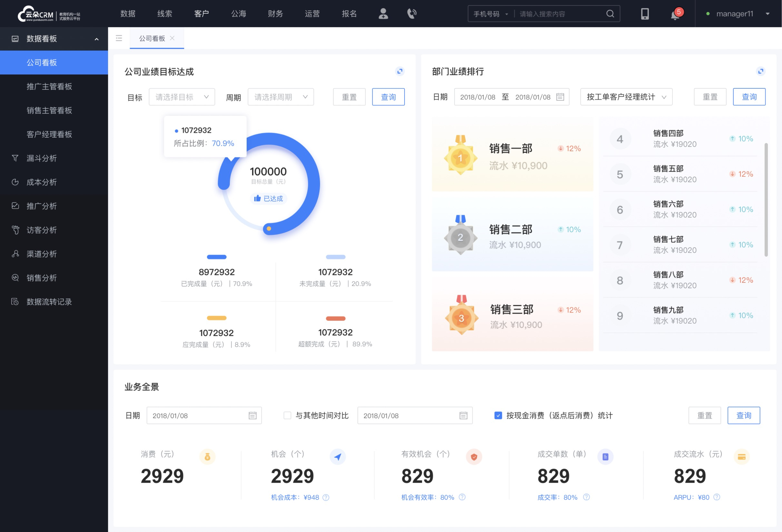Click 财务 in top navigation menu

(x=274, y=13)
